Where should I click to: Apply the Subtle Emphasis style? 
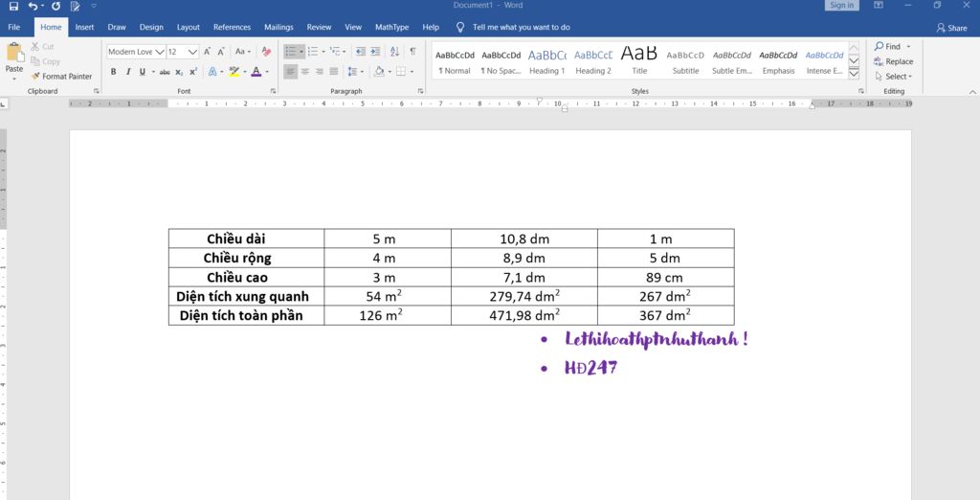(x=732, y=61)
